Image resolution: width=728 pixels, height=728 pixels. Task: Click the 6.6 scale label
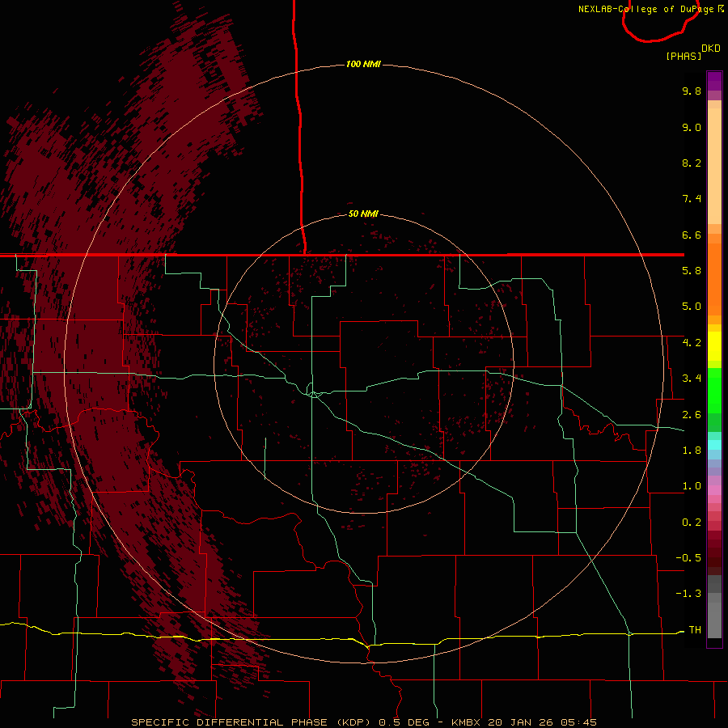692,235
